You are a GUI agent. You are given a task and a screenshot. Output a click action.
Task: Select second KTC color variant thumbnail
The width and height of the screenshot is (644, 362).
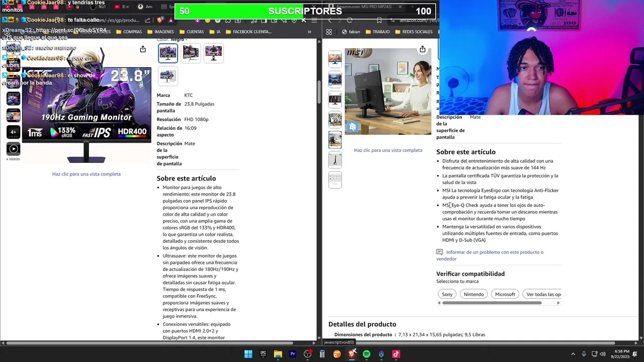(191, 53)
